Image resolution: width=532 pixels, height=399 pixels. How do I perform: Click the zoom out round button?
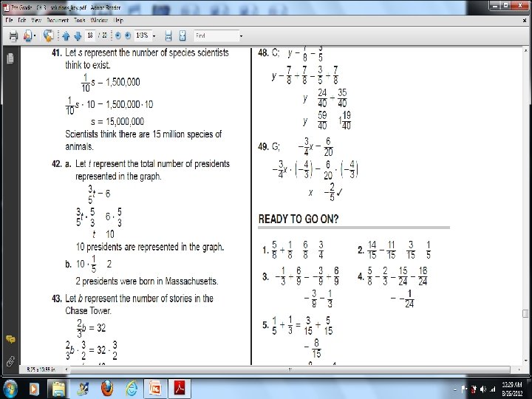117,35
